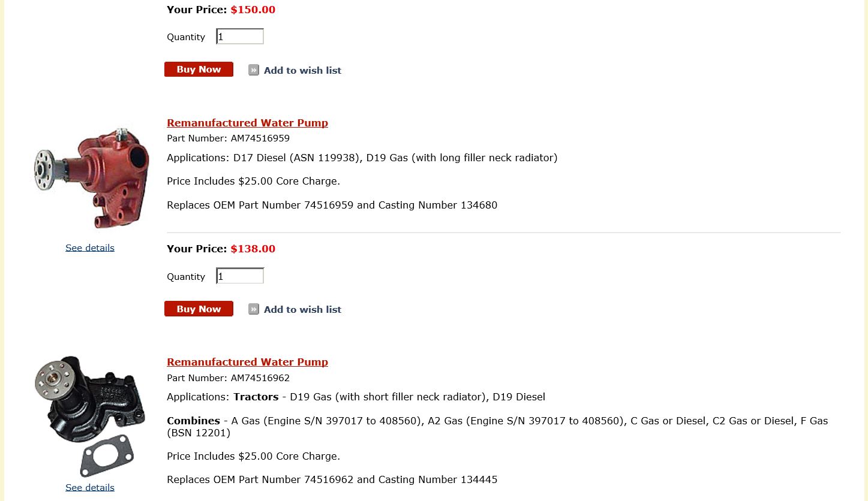Screen dimensions: 868x501
Task: Follow See details under the red pump
Action: click(x=90, y=248)
